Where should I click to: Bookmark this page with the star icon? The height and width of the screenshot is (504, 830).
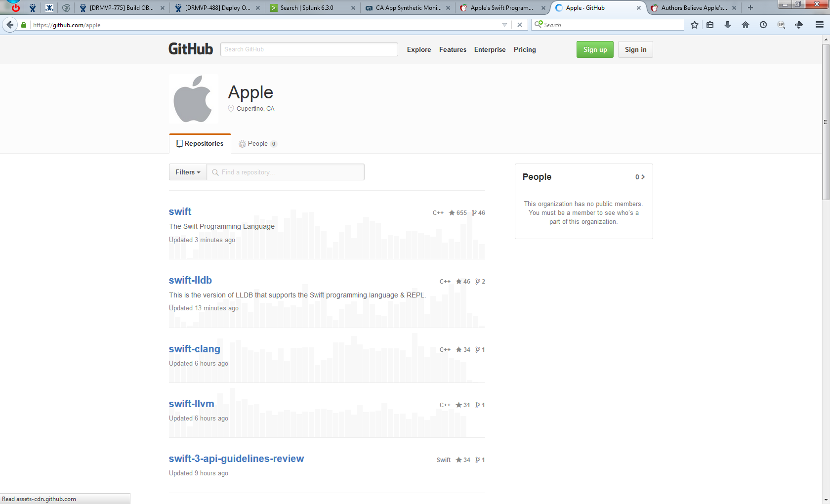point(695,25)
